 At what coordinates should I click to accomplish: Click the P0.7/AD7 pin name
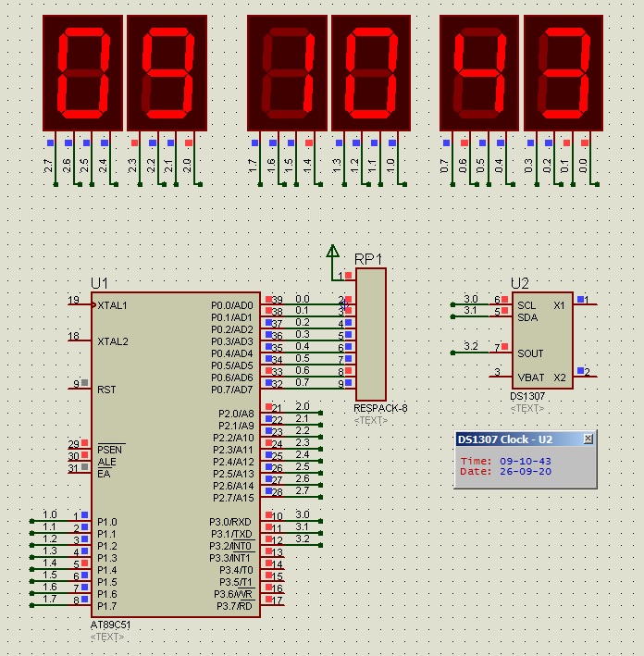click(x=232, y=390)
